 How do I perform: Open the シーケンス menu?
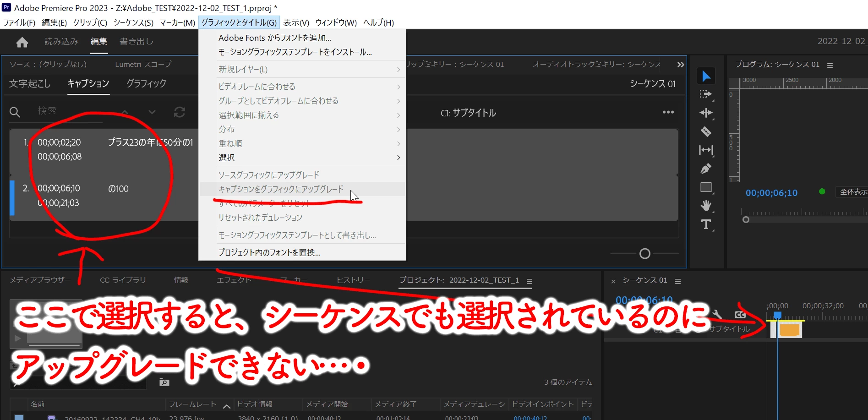pyautogui.click(x=133, y=22)
